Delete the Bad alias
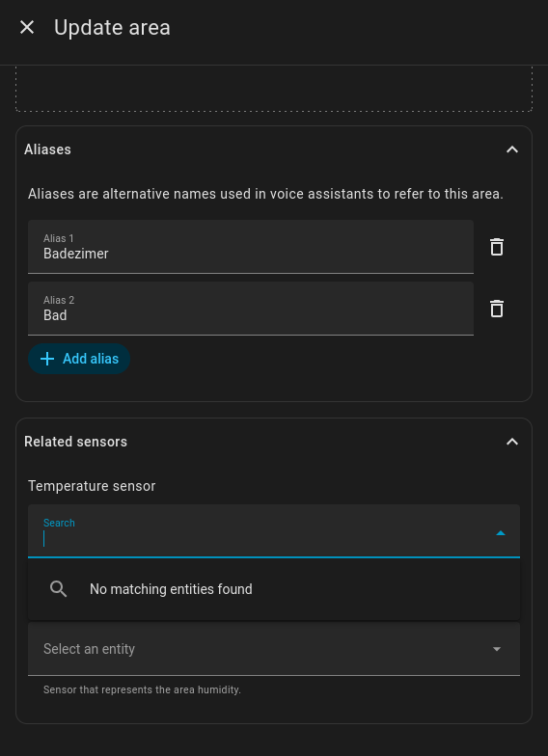Viewport: 548px width, 756px height. [x=497, y=309]
